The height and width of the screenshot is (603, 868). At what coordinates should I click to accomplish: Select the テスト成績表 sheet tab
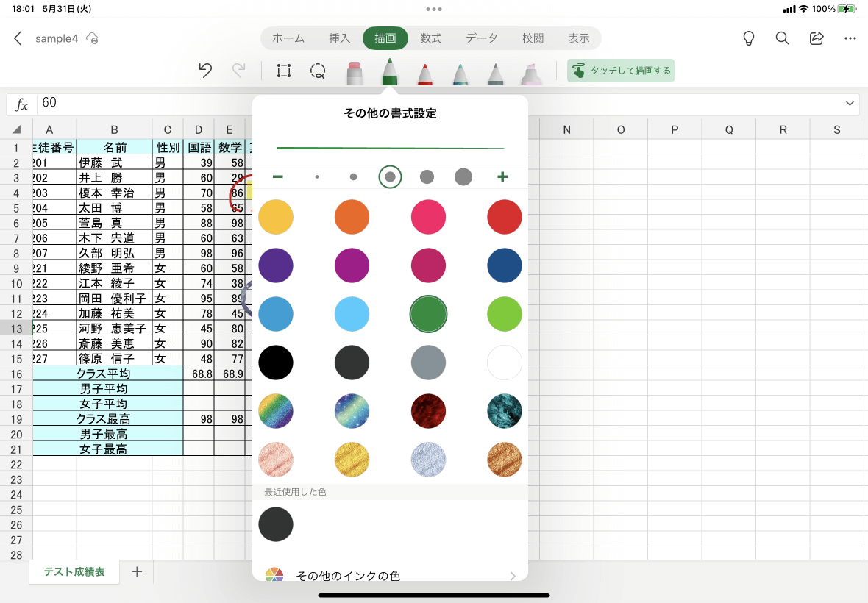[74, 571]
